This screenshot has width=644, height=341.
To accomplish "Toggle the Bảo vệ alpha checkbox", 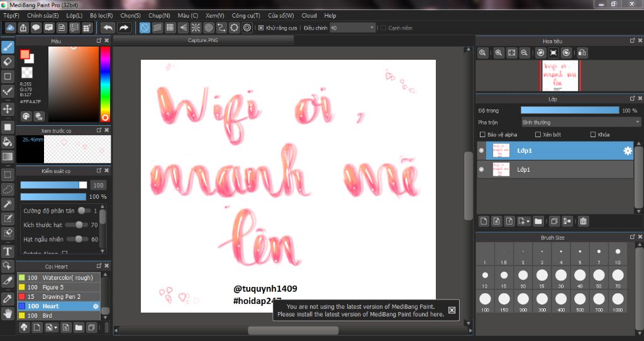I will [x=482, y=135].
